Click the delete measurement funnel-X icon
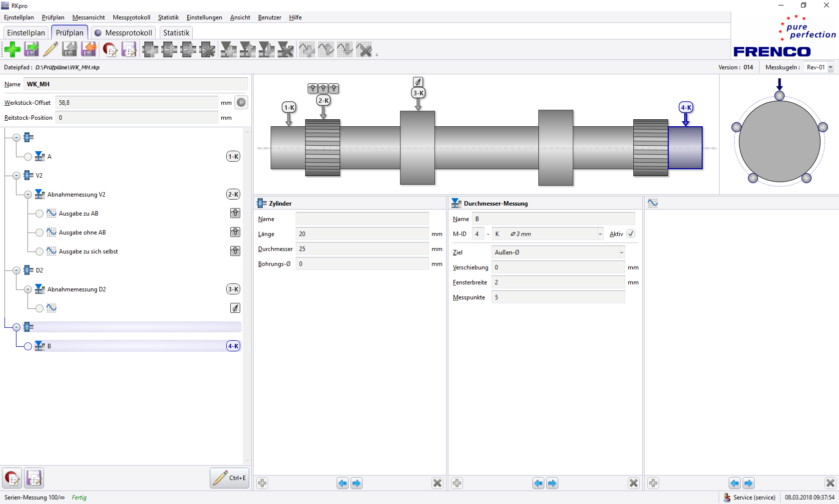The height and width of the screenshot is (504, 839). (x=286, y=49)
